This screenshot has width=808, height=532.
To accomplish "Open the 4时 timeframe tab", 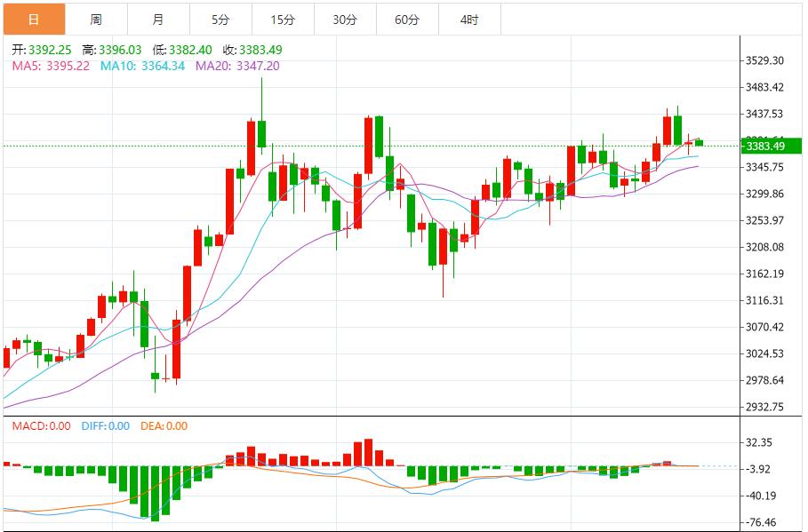I will click(x=469, y=20).
